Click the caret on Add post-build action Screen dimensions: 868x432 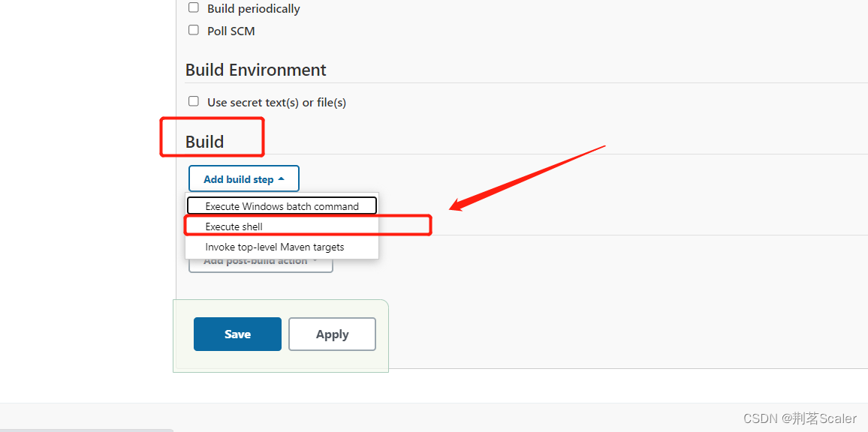pos(315,262)
